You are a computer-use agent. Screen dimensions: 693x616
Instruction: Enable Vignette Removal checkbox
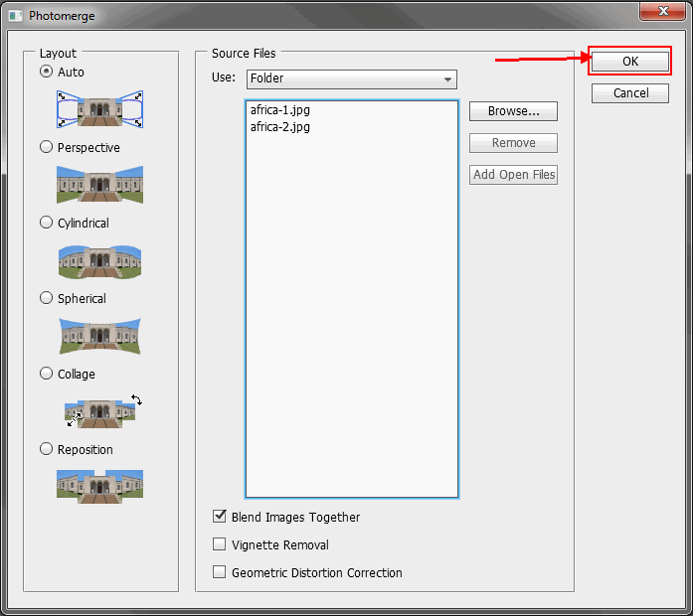tap(220, 544)
